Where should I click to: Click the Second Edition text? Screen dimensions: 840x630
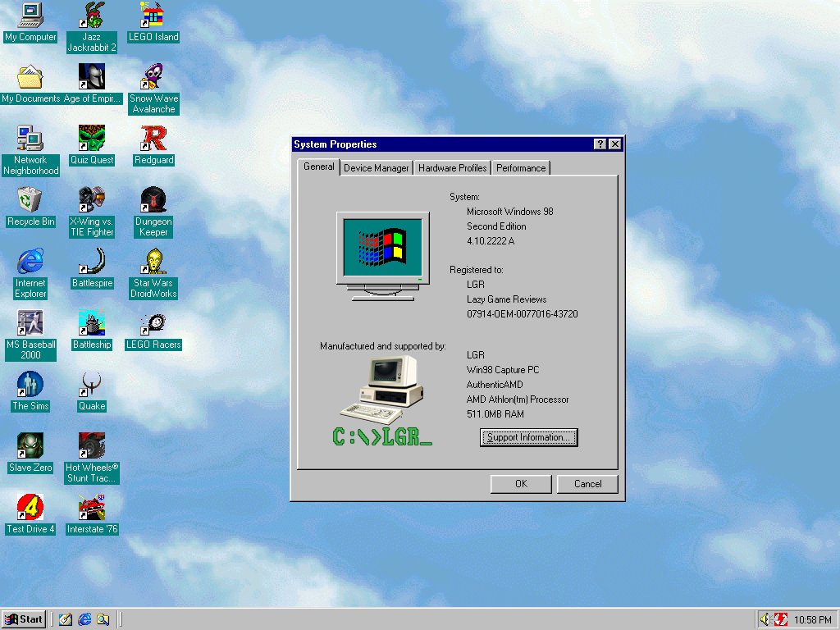(x=496, y=226)
